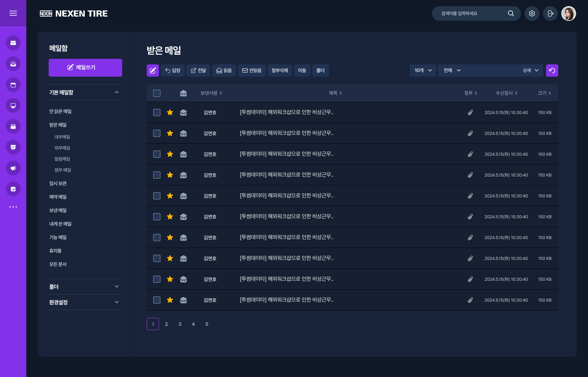Check the first email row checkbox
The width and height of the screenshot is (588, 377).
click(157, 112)
